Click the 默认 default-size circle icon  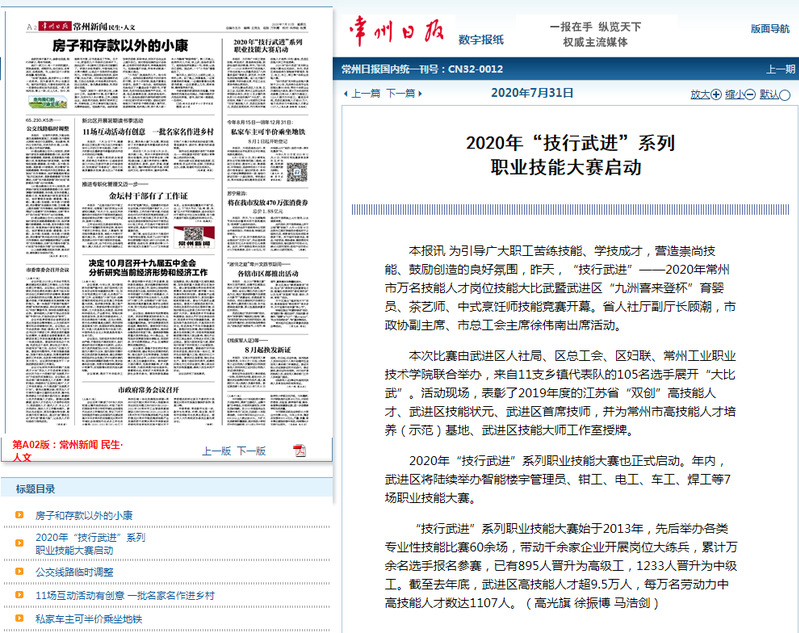(785, 95)
